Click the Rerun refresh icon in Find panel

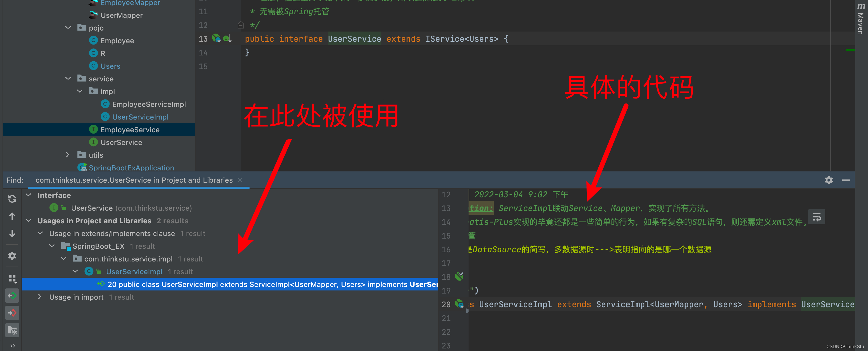point(12,199)
